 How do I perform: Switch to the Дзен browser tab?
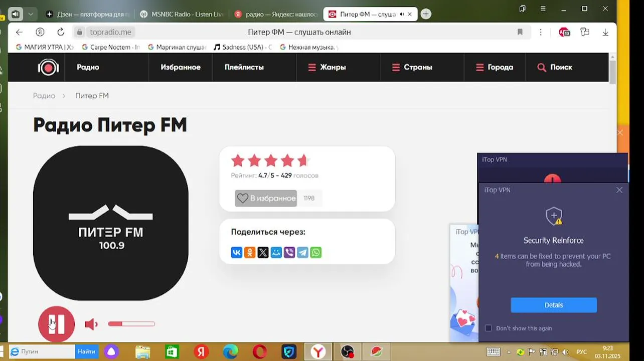(89, 14)
